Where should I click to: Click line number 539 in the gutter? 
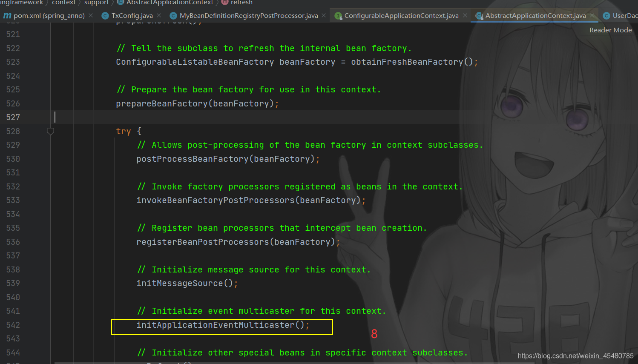(13, 283)
